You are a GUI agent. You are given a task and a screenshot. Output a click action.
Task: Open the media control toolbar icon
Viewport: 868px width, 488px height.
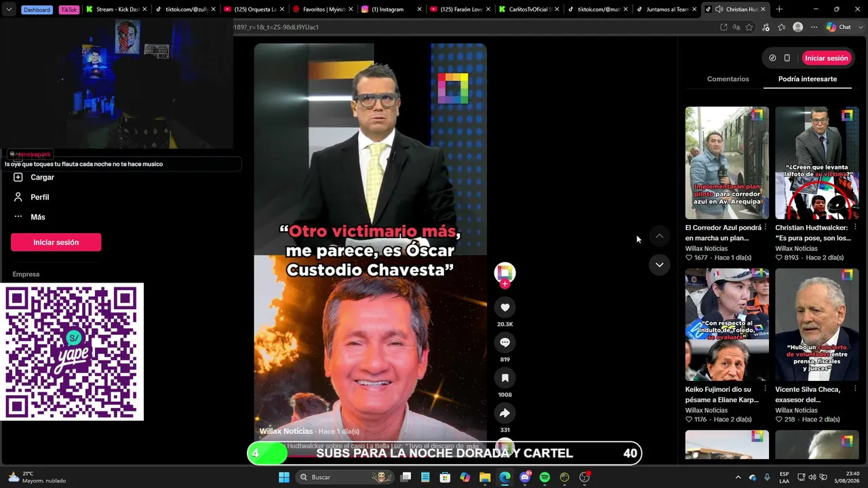coord(766,27)
